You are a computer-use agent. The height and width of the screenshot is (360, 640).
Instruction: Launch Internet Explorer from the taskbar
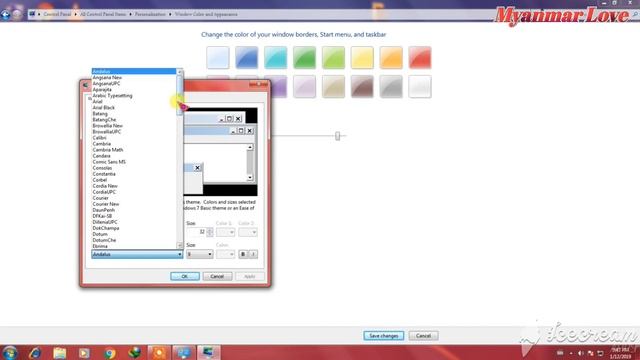pos(35,353)
